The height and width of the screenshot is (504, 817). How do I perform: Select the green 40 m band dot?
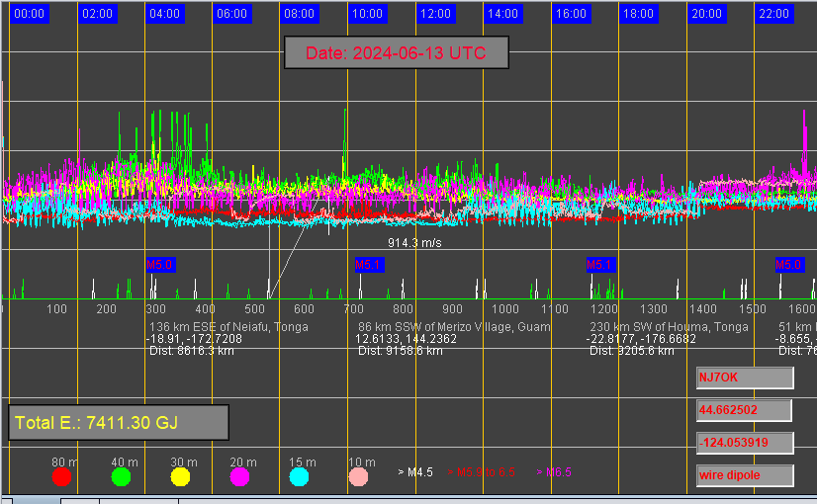point(121,477)
